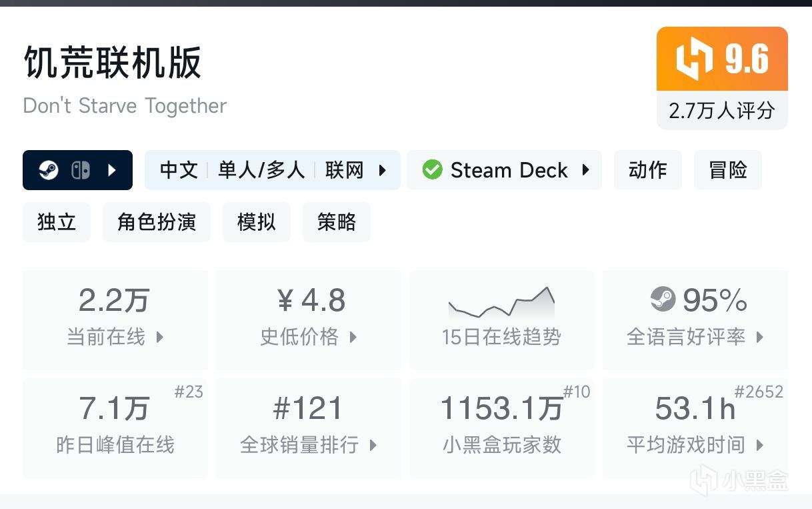This screenshot has width=812, height=509.
Task: Select the 动作 genre tag
Action: tap(647, 170)
